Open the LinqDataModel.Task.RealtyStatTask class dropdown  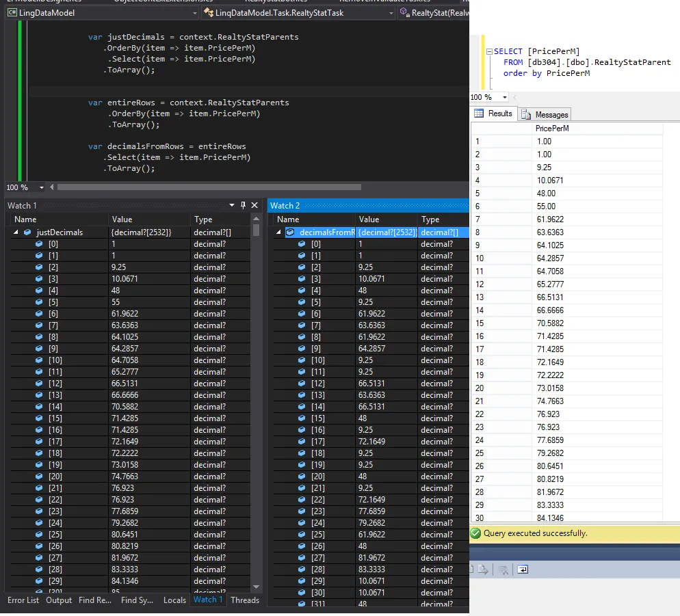[391, 13]
